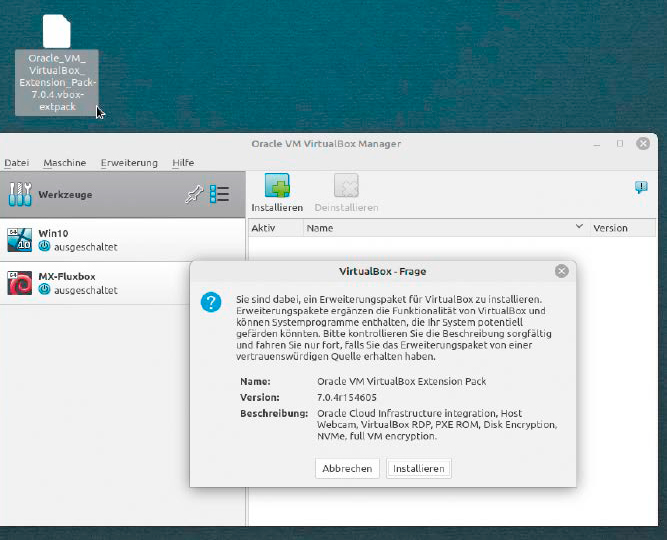This screenshot has width=667, height=540.
Task: Open the Werkzeuge tools icon
Action: 20,194
